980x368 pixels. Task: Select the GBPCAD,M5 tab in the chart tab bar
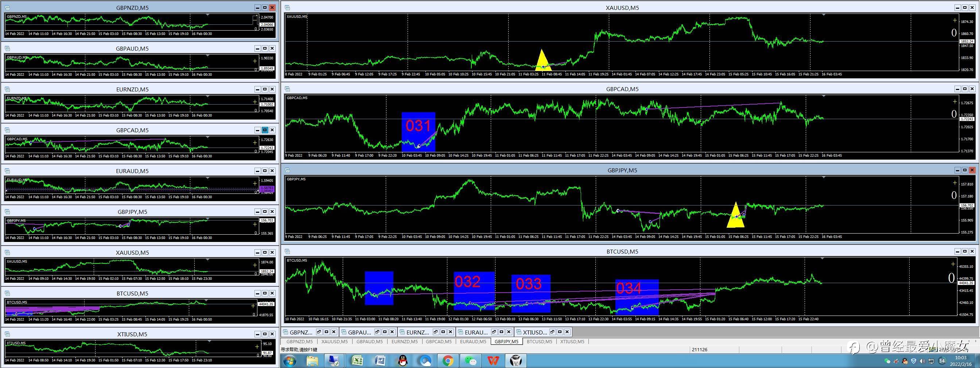coord(438,341)
